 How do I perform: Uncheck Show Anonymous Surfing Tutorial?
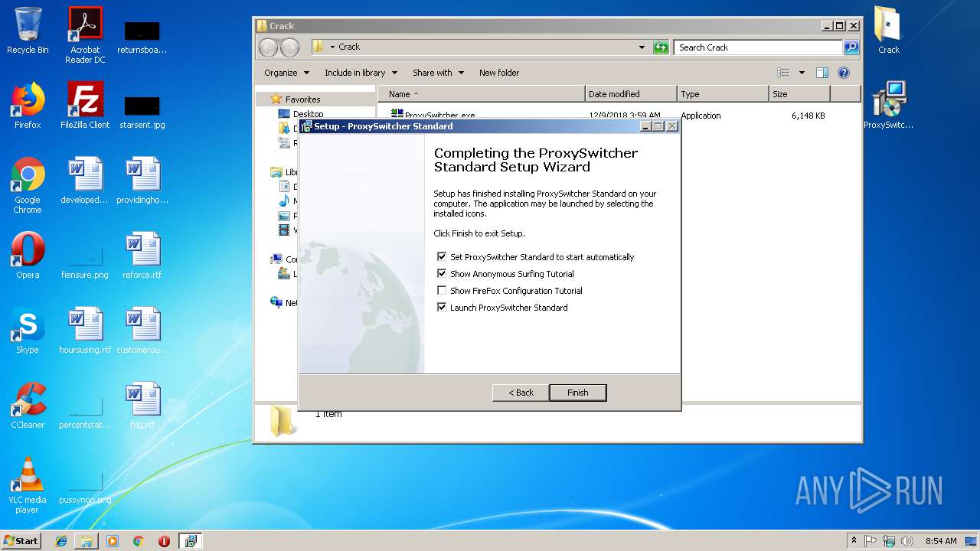click(x=442, y=274)
